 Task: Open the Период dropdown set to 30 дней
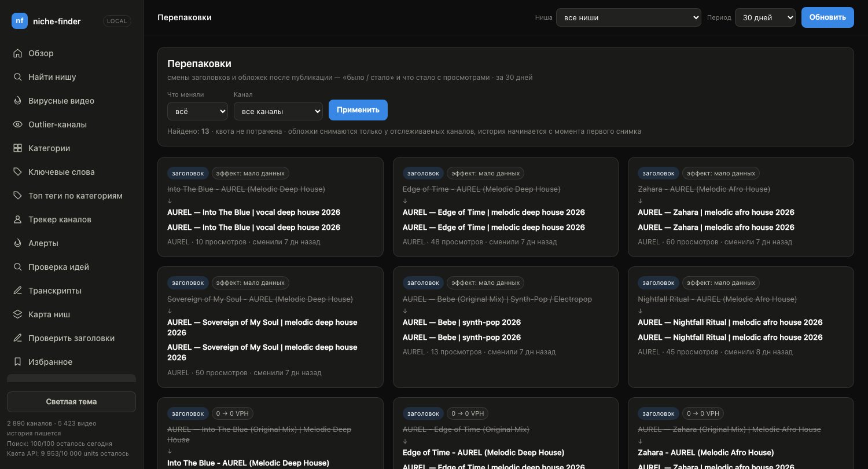pyautogui.click(x=765, y=17)
